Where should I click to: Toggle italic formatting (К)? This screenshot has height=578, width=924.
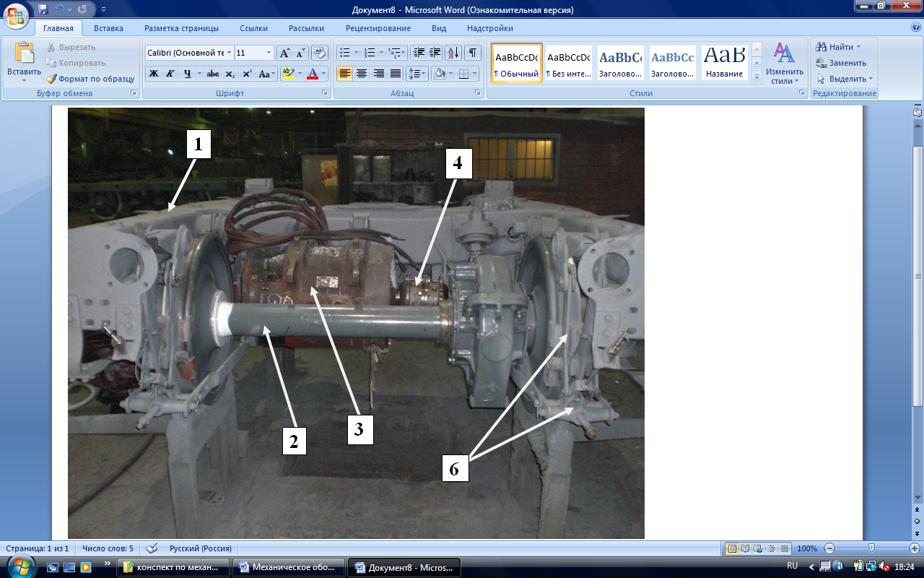coord(170,74)
